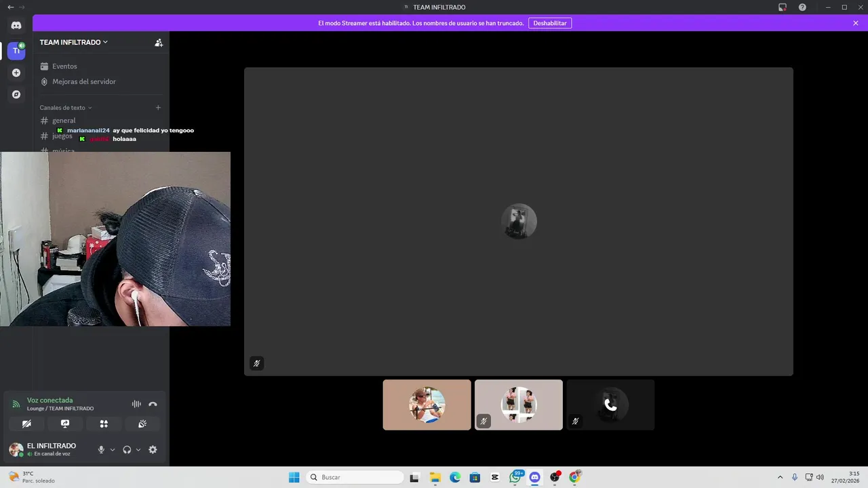Dismiss the Streamer mode purple banner
Screen dimensions: 868x488
[856, 23]
